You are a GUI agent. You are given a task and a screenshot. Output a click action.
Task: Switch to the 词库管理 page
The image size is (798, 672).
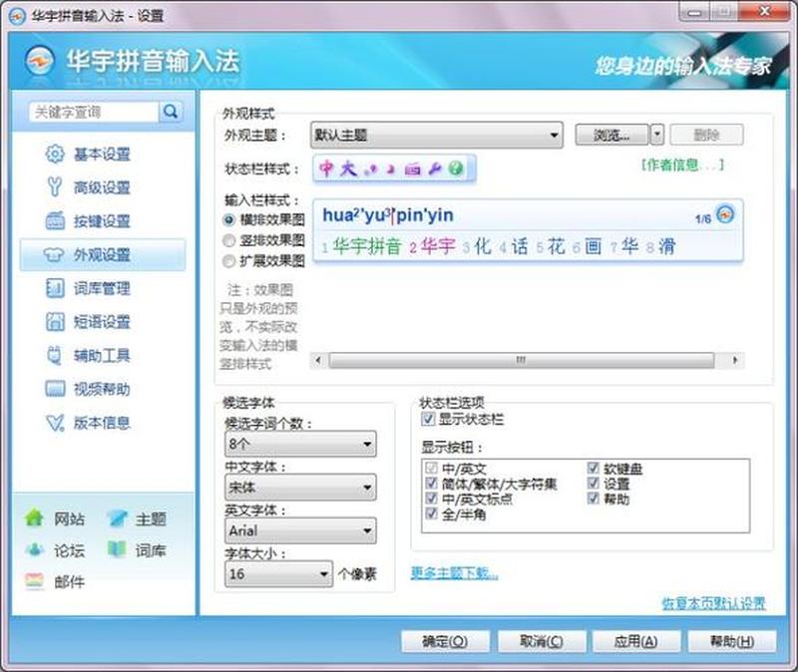tap(103, 288)
